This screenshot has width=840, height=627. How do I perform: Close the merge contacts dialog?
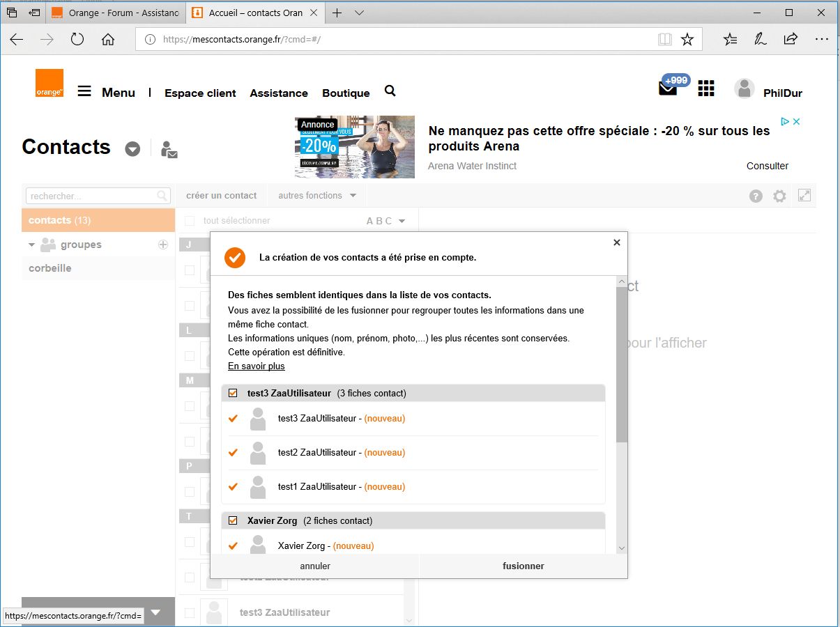tap(616, 242)
